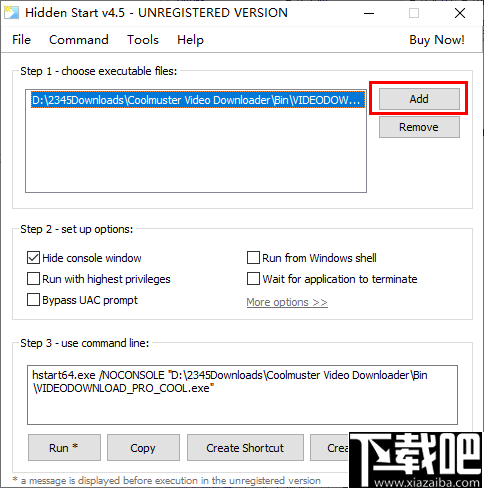Click the Buy Now! menu item
Image resolution: width=484 pixels, height=488 pixels.
tap(437, 40)
